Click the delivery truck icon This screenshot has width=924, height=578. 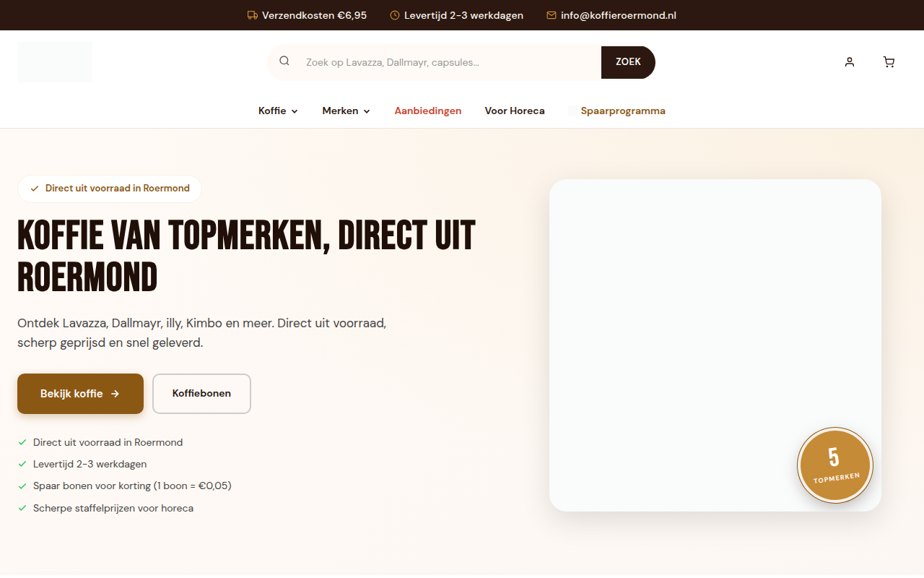point(253,15)
